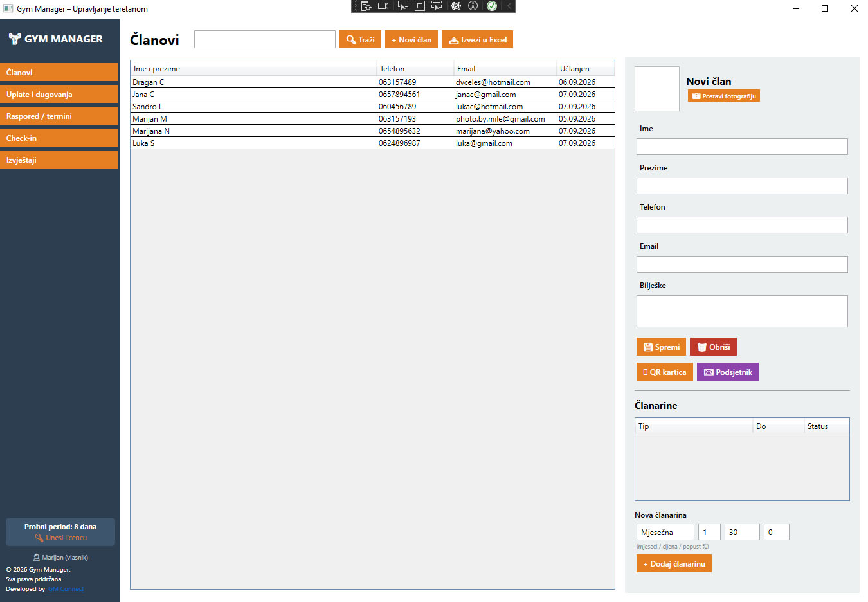Open the Članovi sidebar section
868x602 pixels.
(59, 72)
